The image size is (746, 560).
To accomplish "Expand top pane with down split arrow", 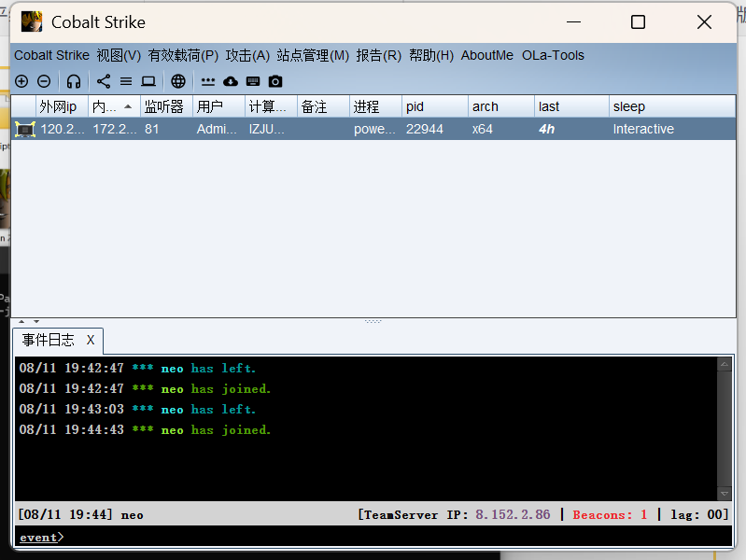I will (x=36, y=322).
